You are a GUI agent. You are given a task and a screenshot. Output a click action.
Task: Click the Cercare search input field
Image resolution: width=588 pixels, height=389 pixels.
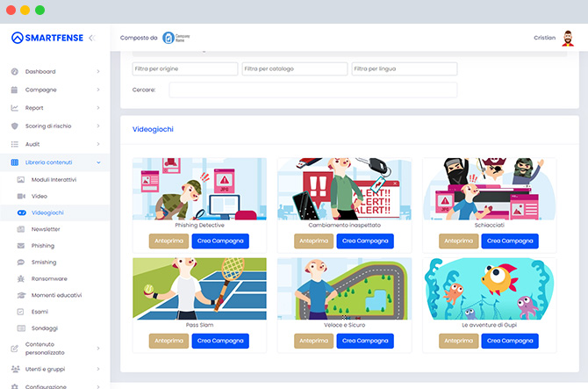click(313, 90)
